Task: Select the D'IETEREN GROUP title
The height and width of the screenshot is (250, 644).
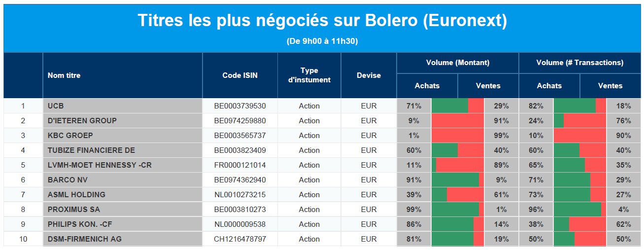Action: tap(82, 121)
